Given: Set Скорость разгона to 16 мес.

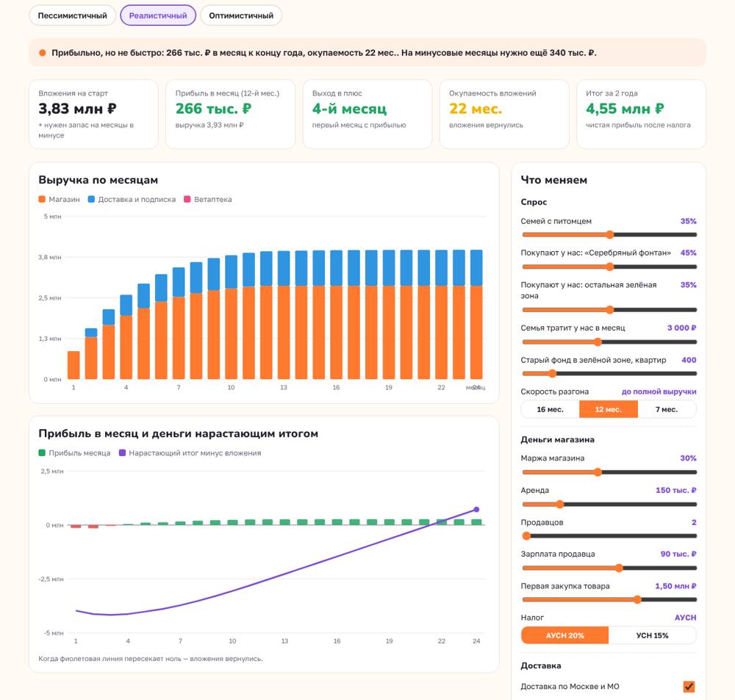Looking at the screenshot, I should coord(550,409).
